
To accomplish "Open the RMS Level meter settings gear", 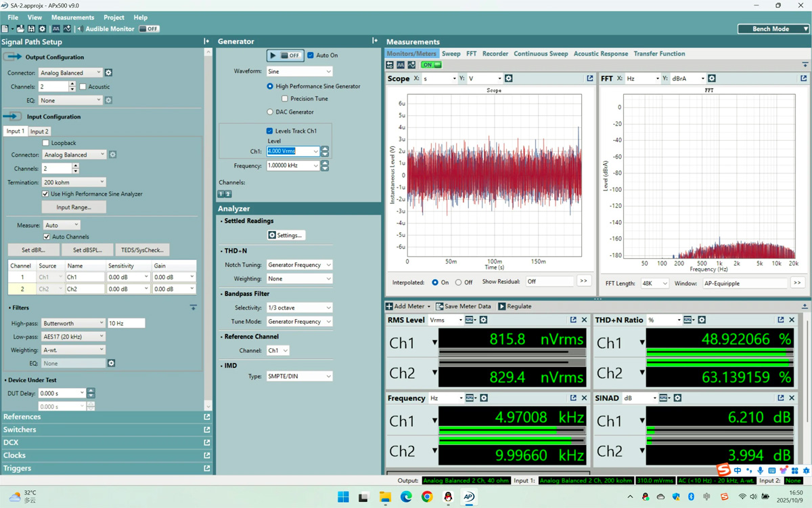I will point(482,320).
